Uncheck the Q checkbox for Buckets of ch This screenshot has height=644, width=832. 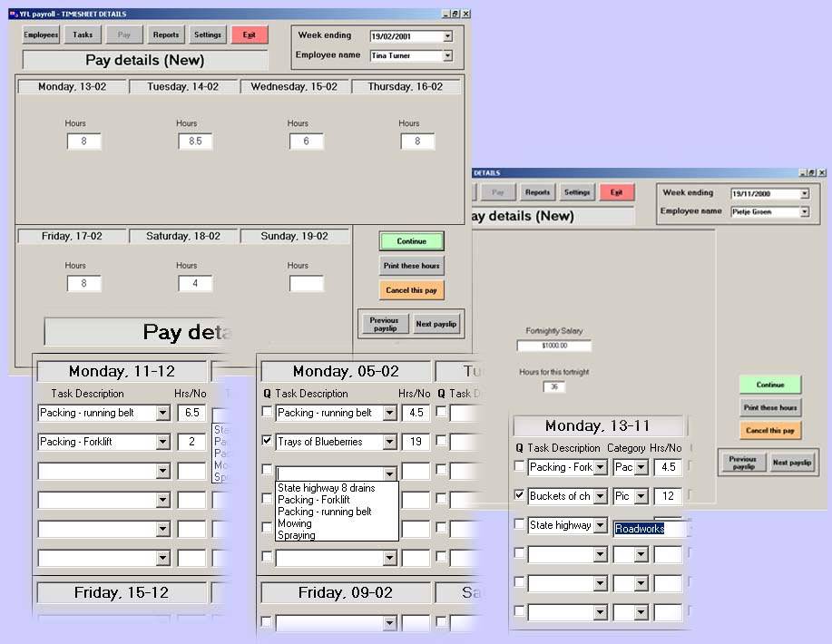[x=519, y=495]
